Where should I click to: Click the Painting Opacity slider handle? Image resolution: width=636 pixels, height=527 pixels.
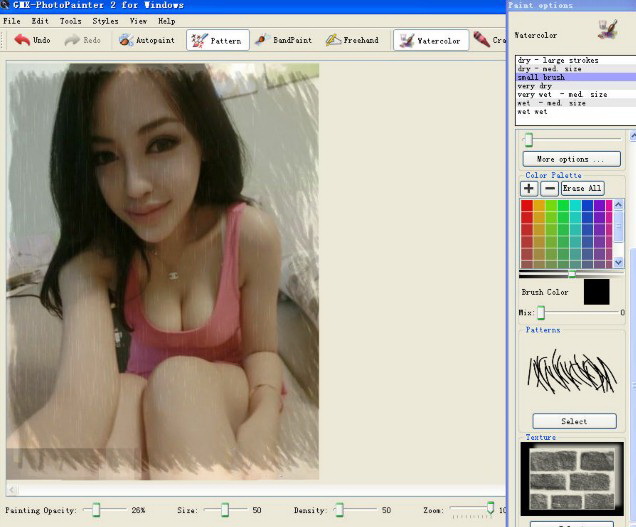click(x=96, y=510)
